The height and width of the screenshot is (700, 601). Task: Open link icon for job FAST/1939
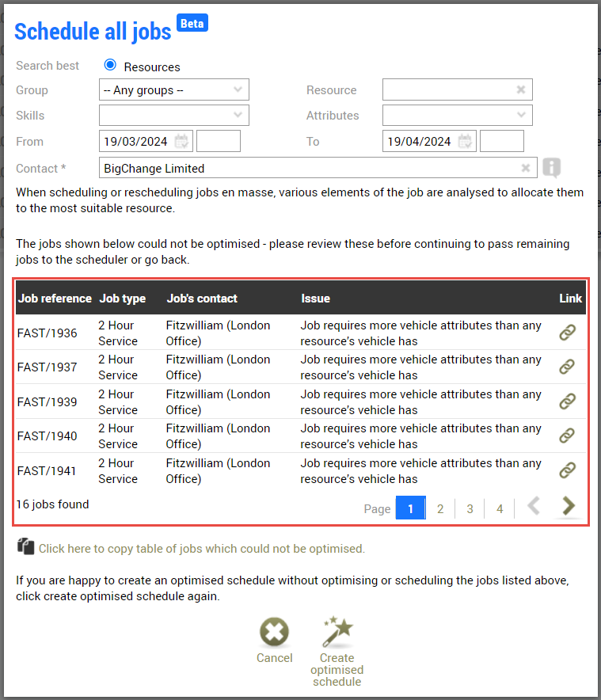(x=567, y=401)
